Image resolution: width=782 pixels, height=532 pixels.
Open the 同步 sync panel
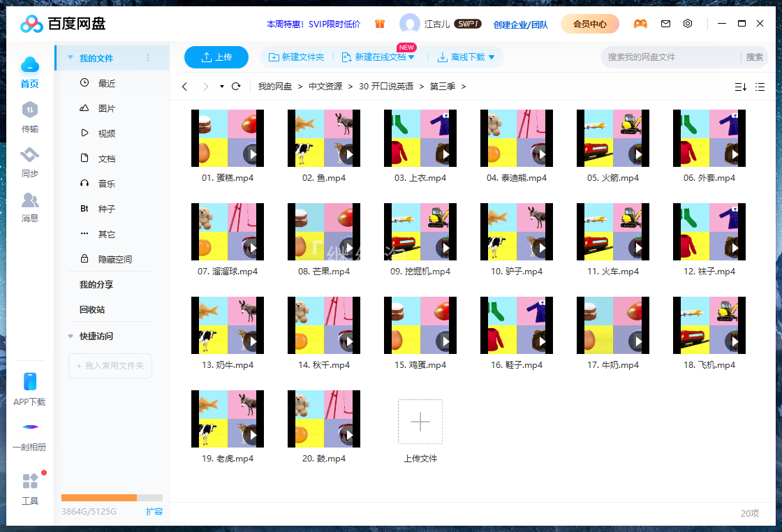click(x=29, y=162)
